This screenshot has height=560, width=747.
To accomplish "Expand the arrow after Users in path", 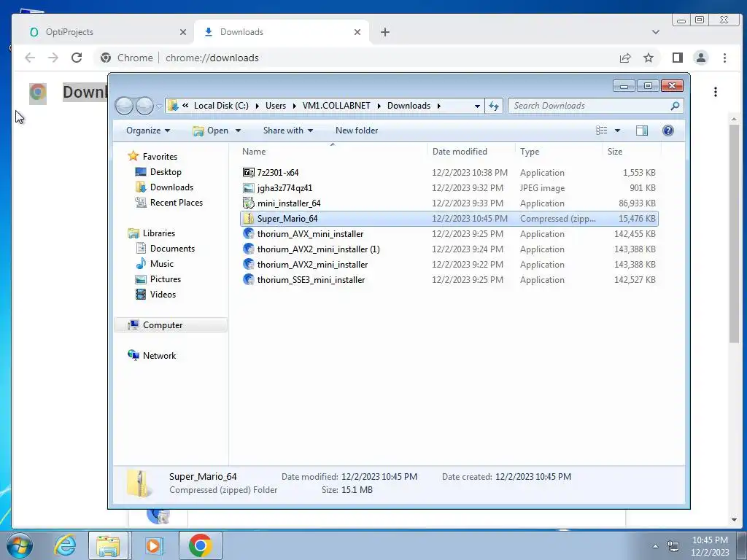I will tap(295, 106).
